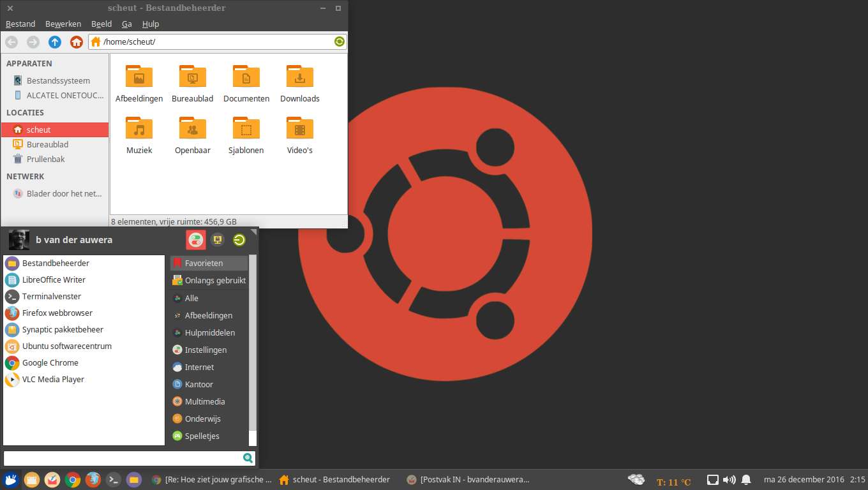Image resolution: width=868 pixels, height=490 pixels.
Task: Launch terminal from the panel launcher
Action: point(114,480)
